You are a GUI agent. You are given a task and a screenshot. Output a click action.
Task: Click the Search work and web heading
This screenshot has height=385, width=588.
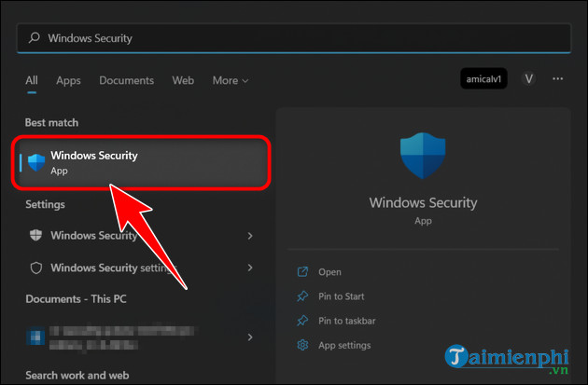click(x=77, y=376)
